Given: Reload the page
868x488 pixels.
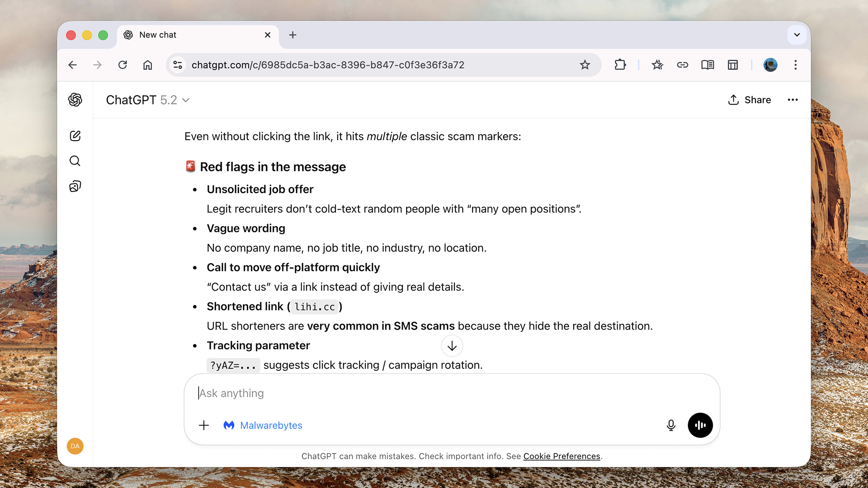Looking at the screenshot, I should (122, 65).
